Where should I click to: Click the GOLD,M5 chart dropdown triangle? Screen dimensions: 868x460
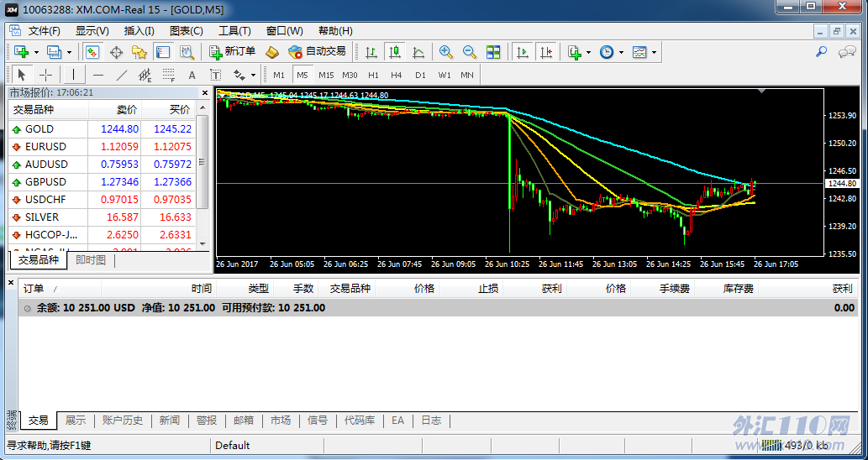222,95
